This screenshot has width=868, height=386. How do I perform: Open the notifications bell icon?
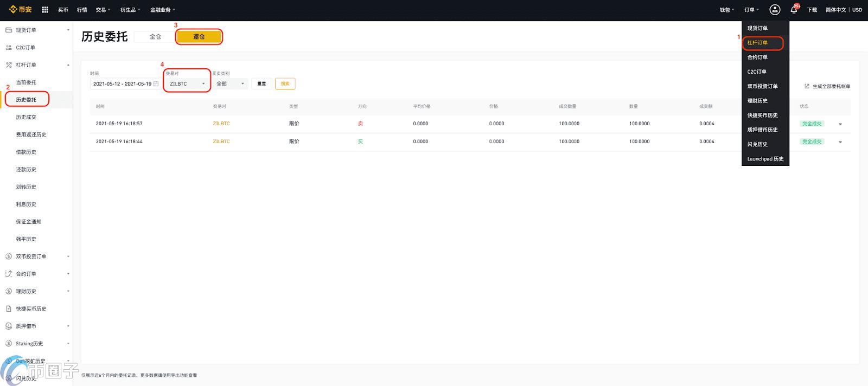[x=794, y=10]
